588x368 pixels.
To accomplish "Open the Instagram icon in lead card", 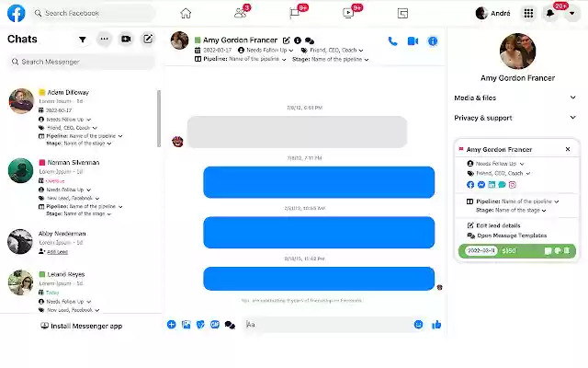I will (513, 184).
